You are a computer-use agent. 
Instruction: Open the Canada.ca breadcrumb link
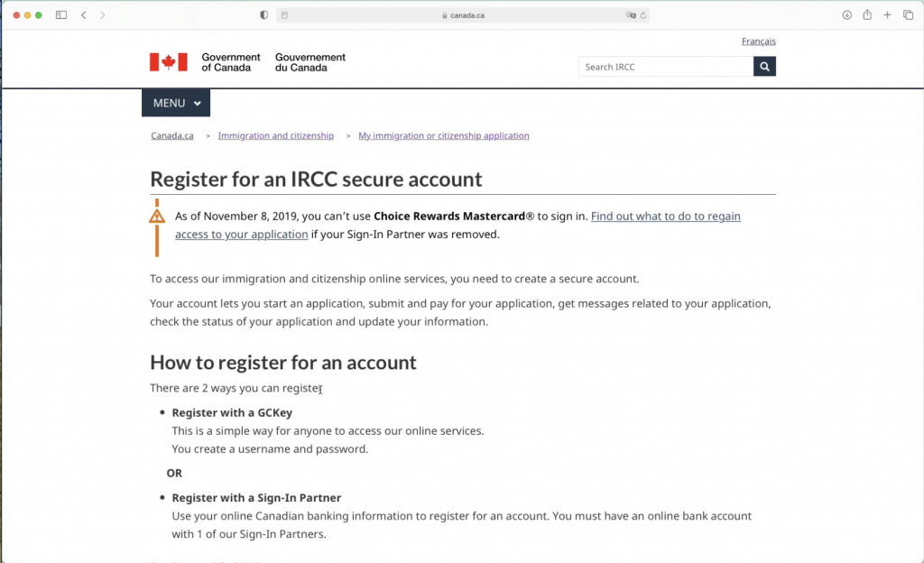point(171,136)
